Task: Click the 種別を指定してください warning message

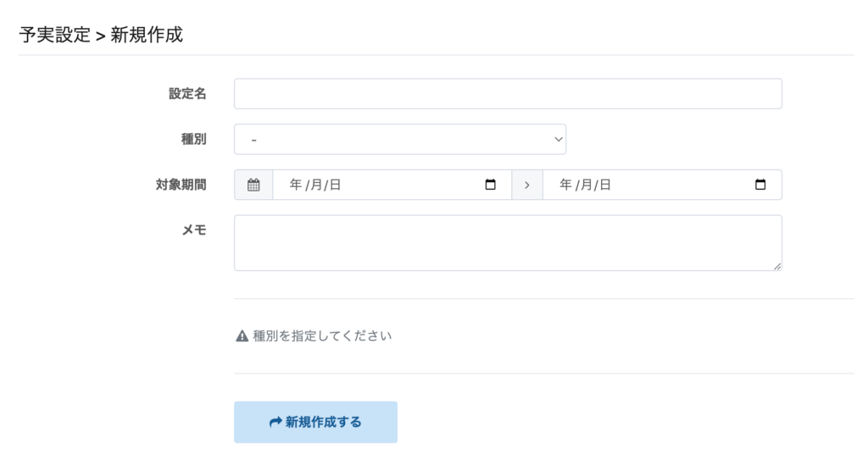Action: (x=322, y=336)
